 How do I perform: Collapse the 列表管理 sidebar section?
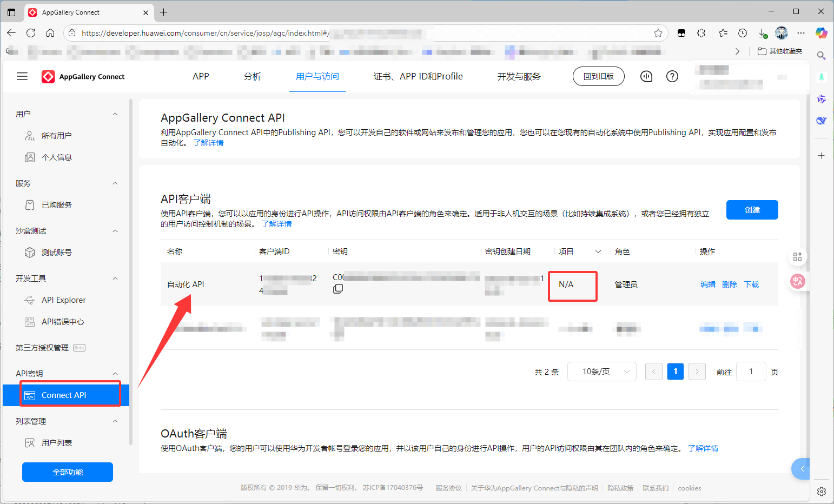coord(115,421)
